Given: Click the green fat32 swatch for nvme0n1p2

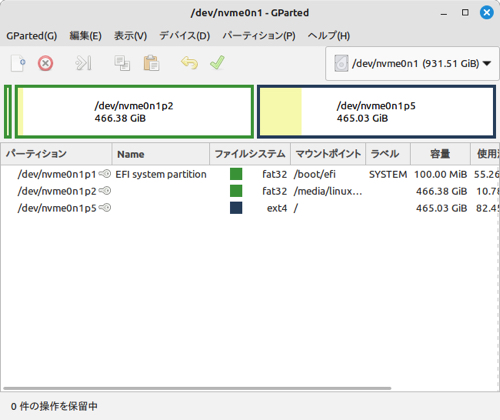Looking at the screenshot, I should coord(236,191).
